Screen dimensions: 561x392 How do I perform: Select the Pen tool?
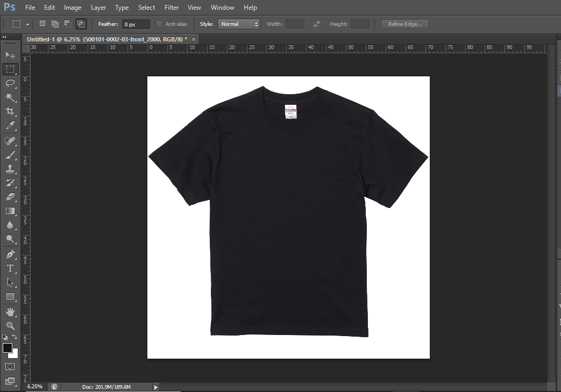click(10, 254)
